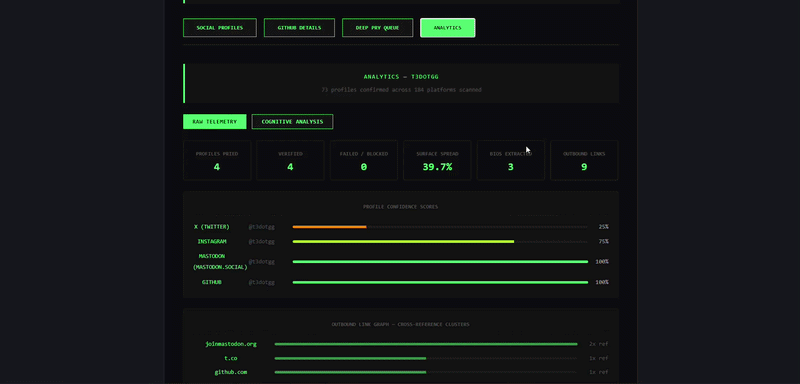Image resolution: width=800 pixels, height=384 pixels.
Task: Switch to Cognitive Analysis view
Action: click(292, 121)
